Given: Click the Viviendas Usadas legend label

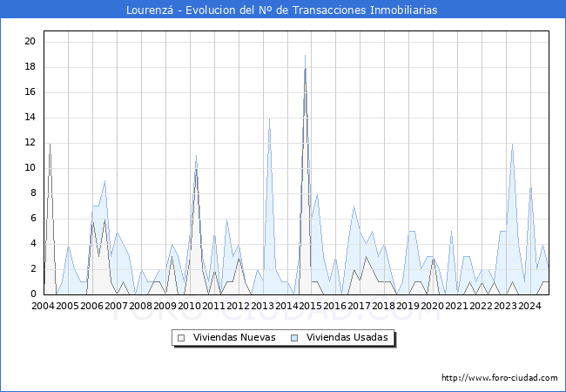Looking at the screenshot, I should (x=347, y=337).
